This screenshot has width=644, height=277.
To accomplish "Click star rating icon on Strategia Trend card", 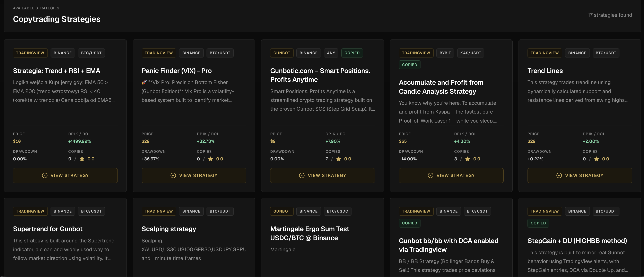I will [x=82, y=159].
